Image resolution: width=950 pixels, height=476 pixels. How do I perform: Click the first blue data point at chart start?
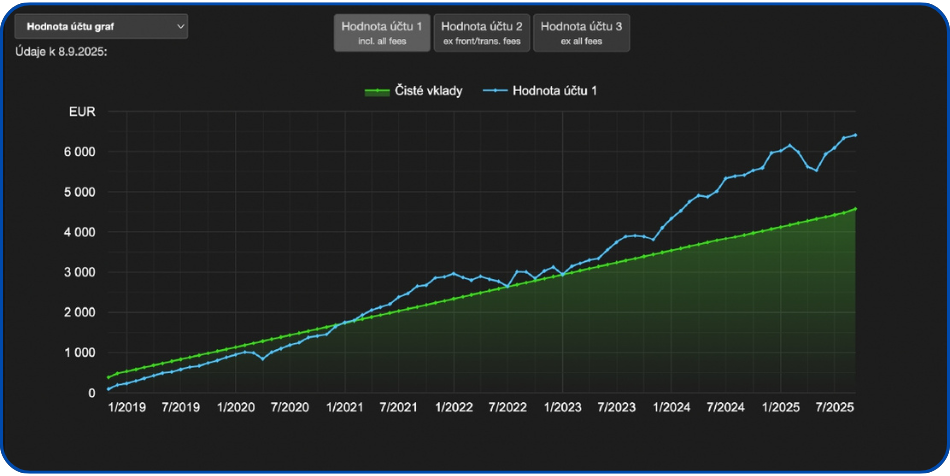tap(108, 389)
